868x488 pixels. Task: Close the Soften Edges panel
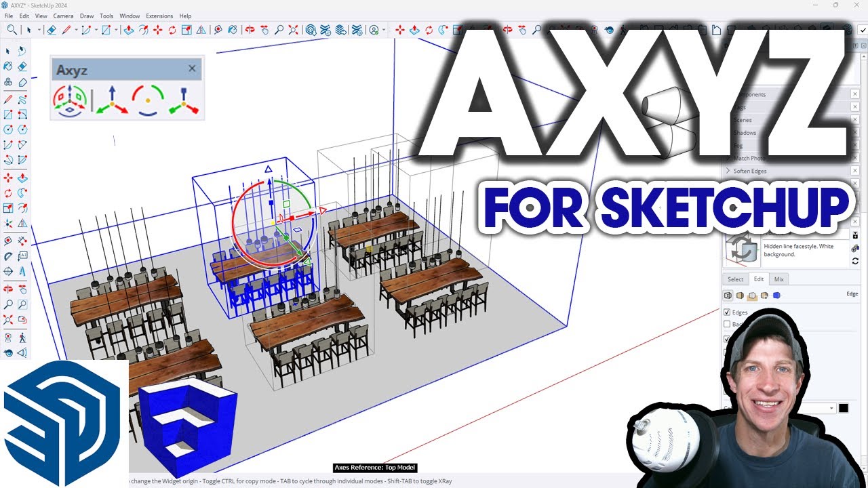[x=855, y=171]
